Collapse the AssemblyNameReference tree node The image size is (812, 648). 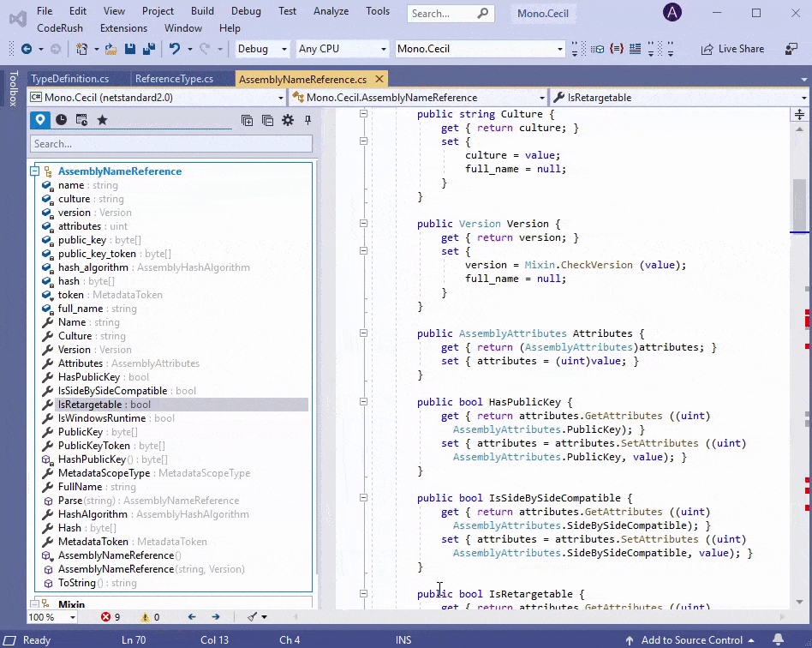pos(35,171)
